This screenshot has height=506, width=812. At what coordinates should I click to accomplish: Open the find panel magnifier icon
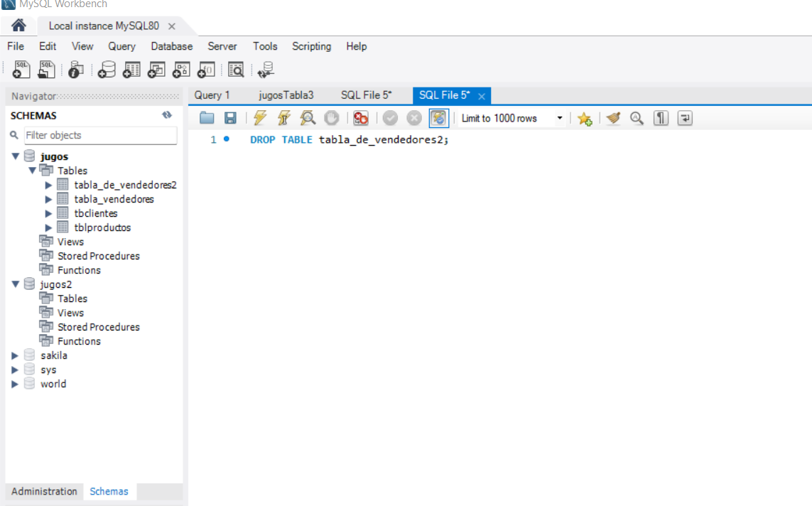[x=637, y=118]
